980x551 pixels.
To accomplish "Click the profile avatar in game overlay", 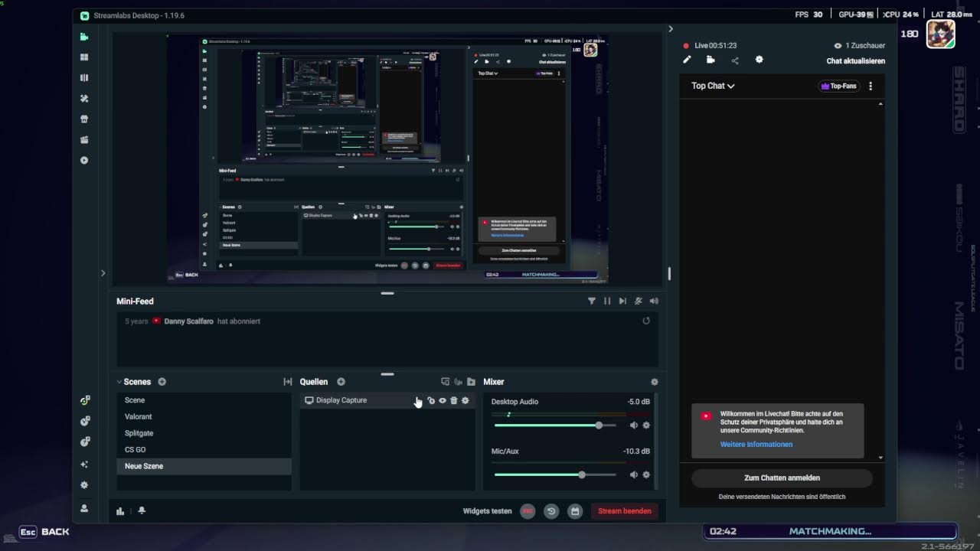I will click(x=940, y=34).
